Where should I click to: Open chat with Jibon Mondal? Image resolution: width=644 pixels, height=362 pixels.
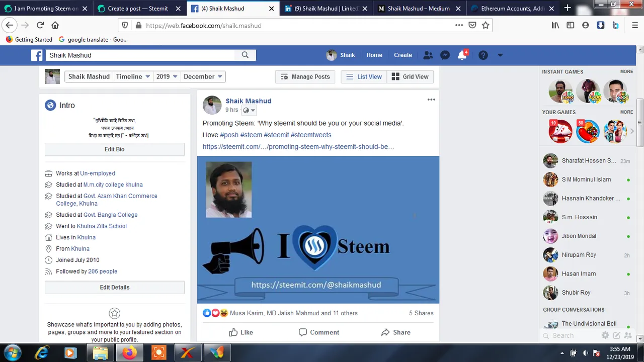pos(587,236)
